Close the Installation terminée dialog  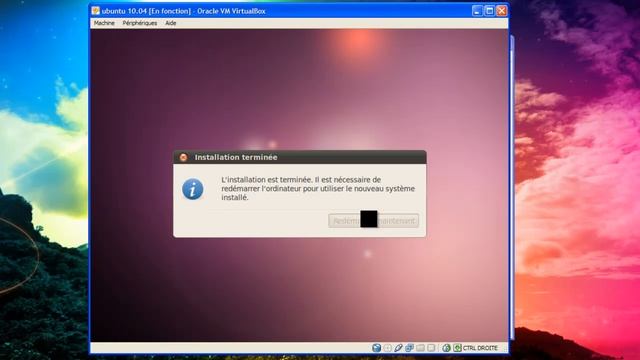coord(183,157)
